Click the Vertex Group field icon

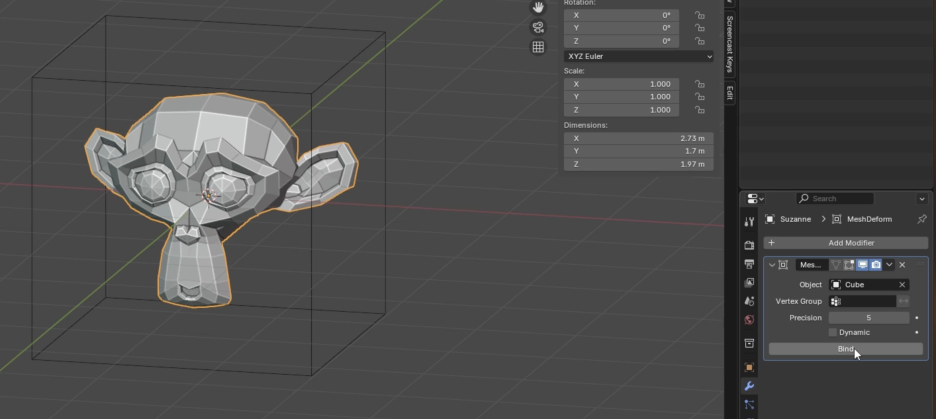tap(836, 301)
